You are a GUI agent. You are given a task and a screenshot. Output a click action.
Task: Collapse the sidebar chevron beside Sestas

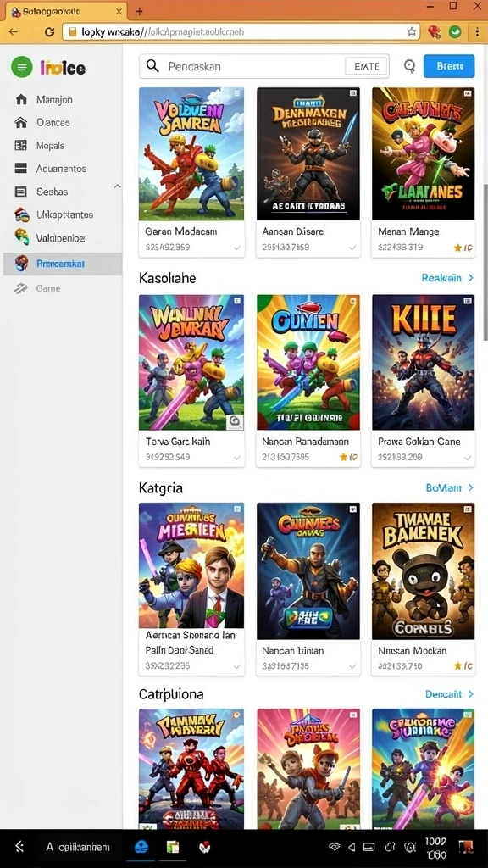point(117,186)
